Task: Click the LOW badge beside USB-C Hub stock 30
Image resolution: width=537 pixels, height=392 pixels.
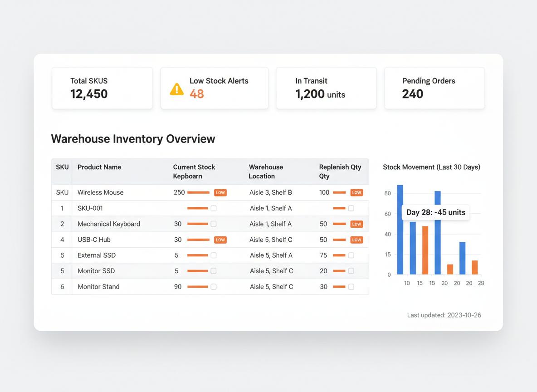Action: (220, 240)
